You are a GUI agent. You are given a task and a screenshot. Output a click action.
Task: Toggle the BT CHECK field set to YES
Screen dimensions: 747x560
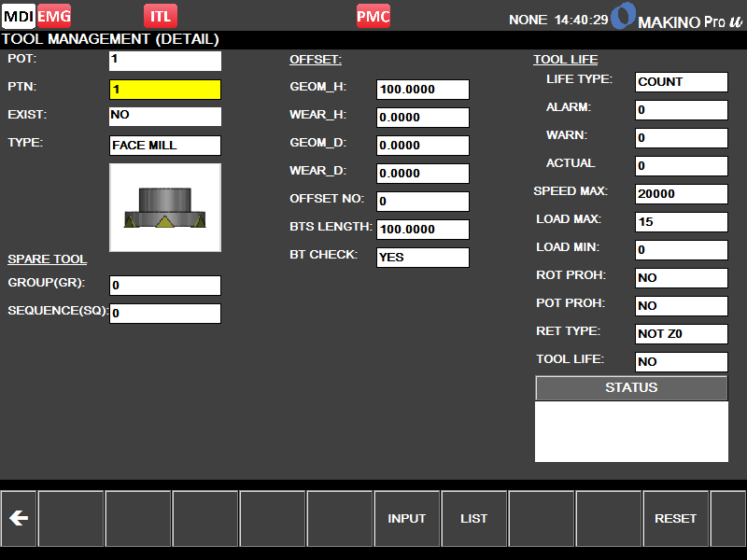423,258
